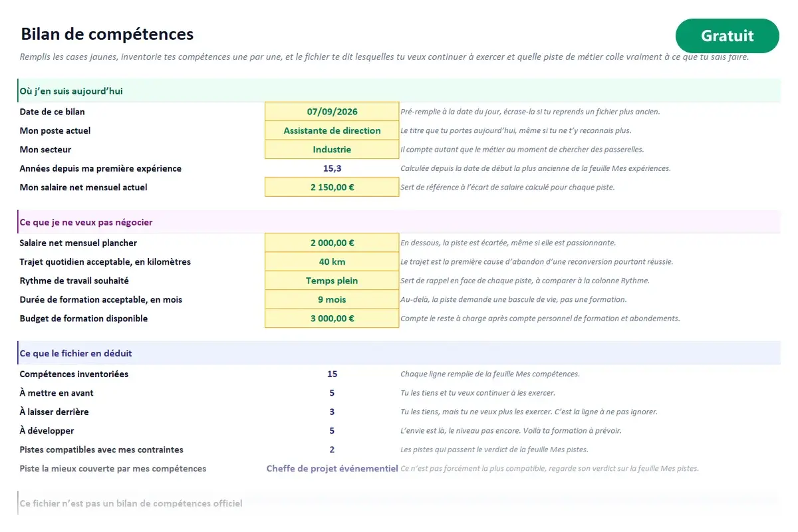Click the note starting Le titre que tu portes
Image resolution: width=798 pixels, height=532 pixels.
click(516, 130)
